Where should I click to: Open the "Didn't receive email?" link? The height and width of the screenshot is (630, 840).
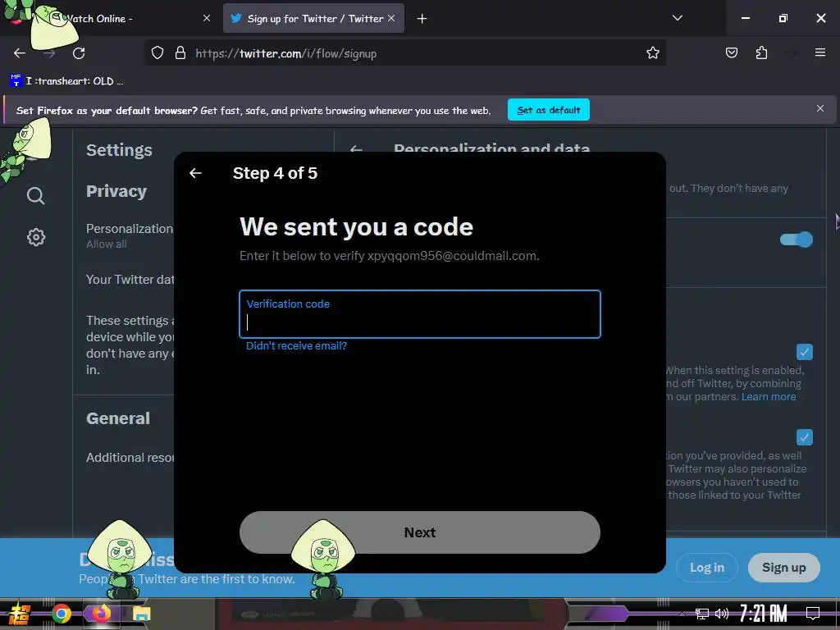(x=296, y=346)
